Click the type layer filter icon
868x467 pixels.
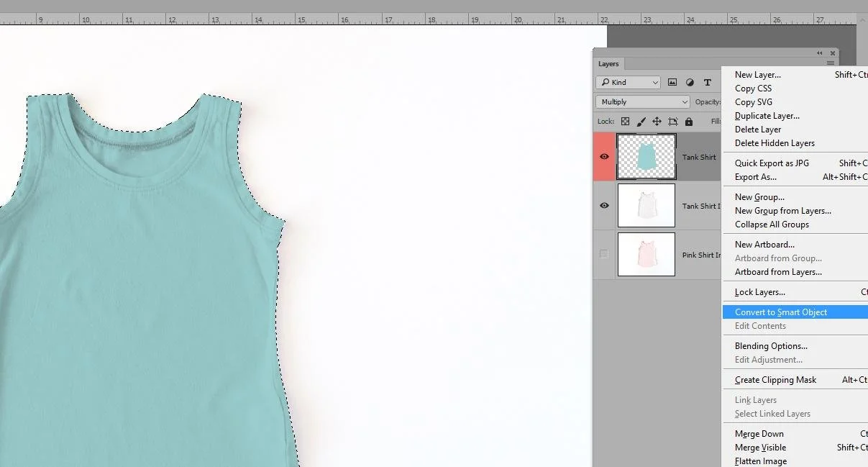point(708,83)
